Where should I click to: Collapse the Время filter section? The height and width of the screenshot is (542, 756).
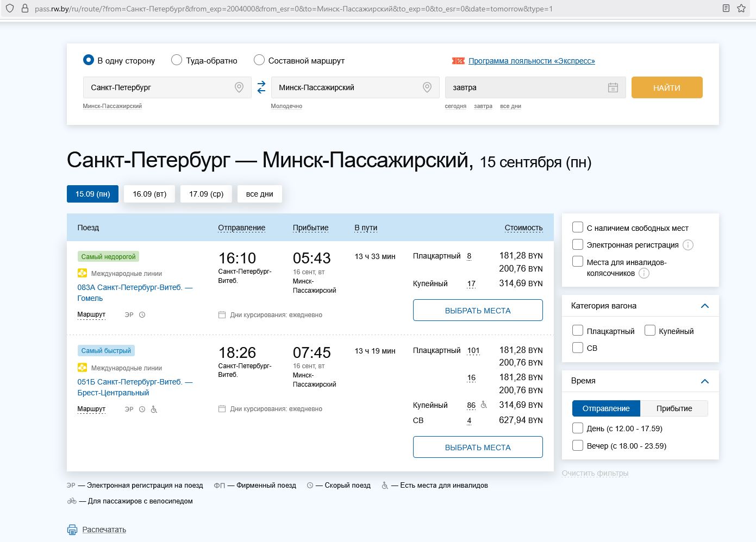pyautogui.click(x=705, y=381)
